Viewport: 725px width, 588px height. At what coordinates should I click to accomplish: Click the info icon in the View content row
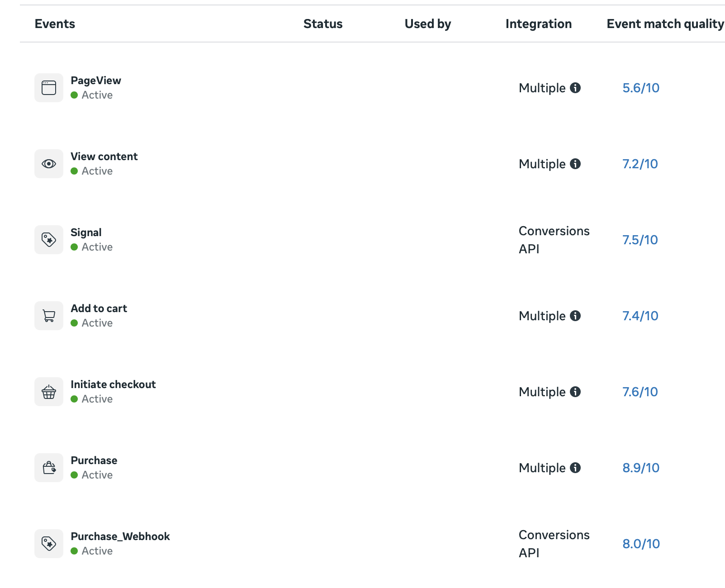click(x=575, y=164)
